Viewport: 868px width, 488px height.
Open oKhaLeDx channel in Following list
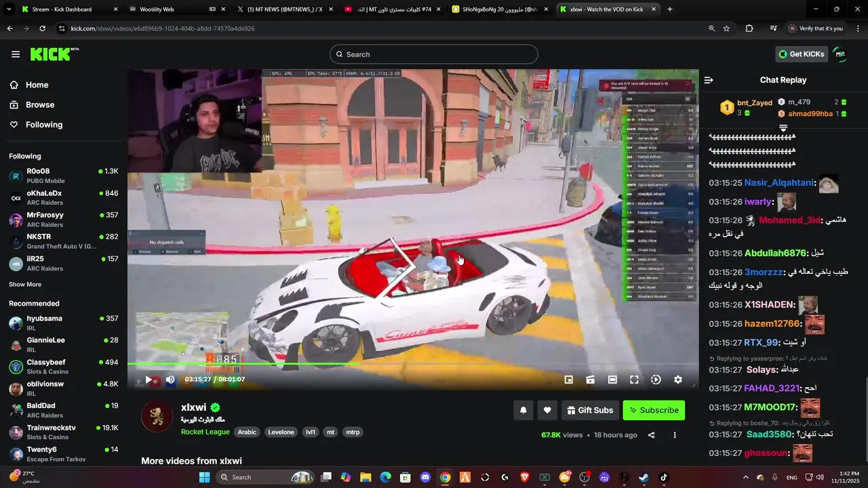point(64,197)
